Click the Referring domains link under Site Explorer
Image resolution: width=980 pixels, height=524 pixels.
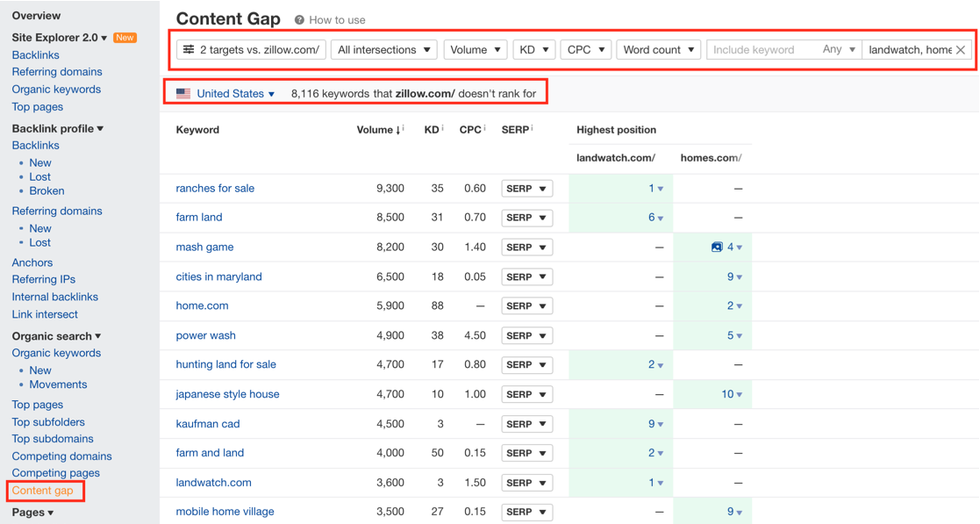click(x=57, y=72)
